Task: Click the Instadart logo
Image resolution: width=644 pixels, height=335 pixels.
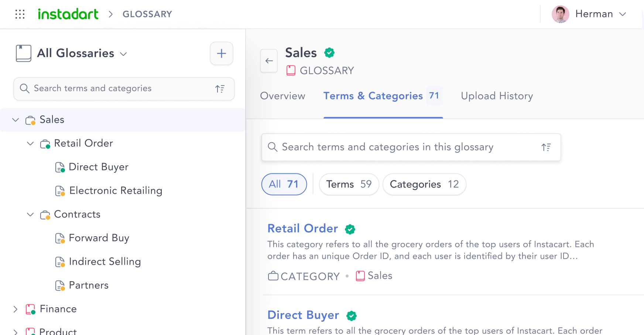Action: coord(68,14)
